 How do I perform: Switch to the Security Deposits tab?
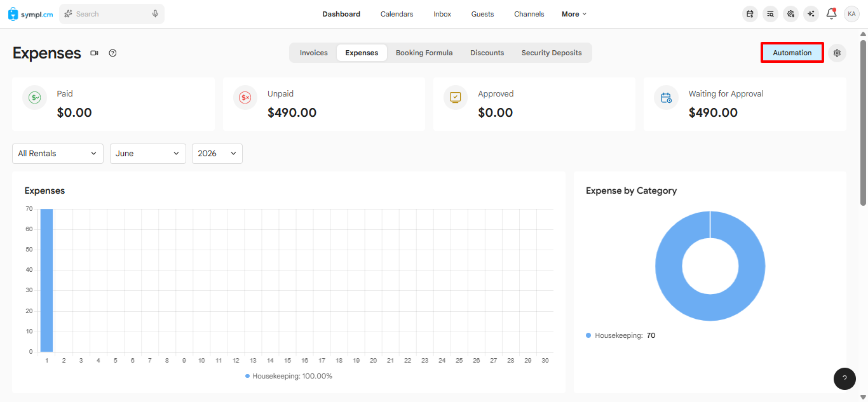coord(552,53)
